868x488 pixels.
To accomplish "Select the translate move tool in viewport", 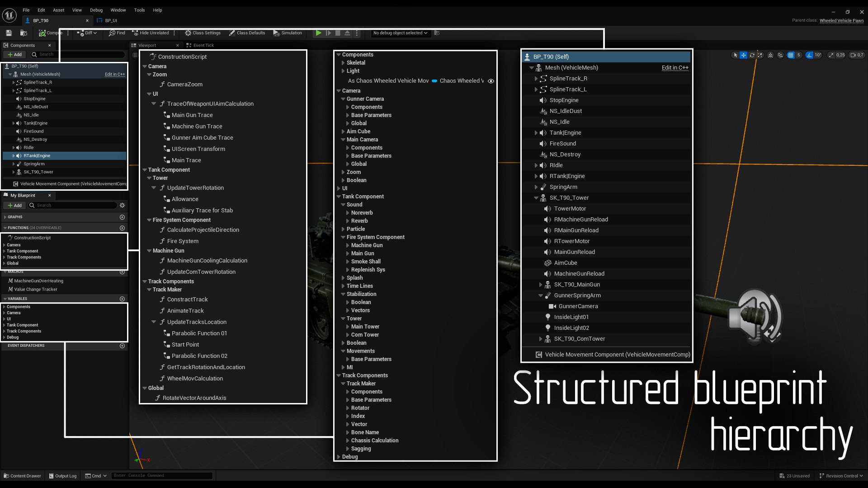I will [743, 55].
